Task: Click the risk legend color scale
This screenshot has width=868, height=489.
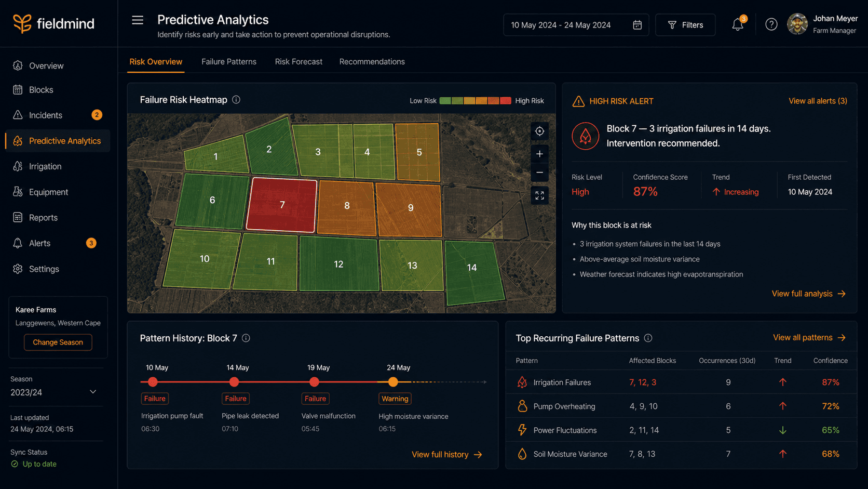Action: (x=475, y=101)
